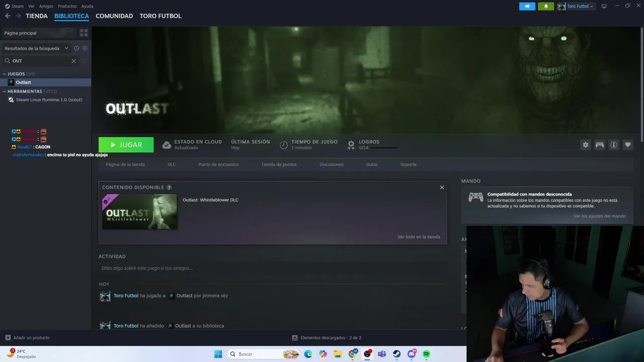
Task: Open the DLC link
Action: (172, 164)
